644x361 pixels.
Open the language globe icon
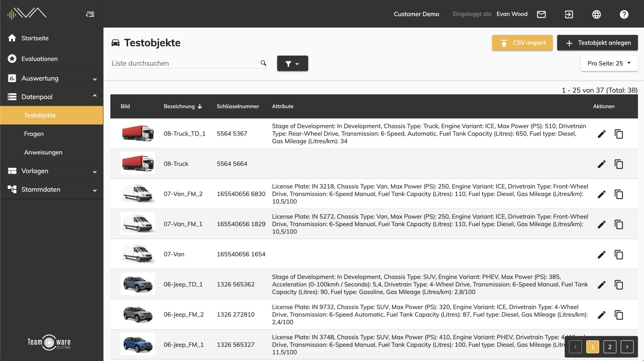pyautogui.click(x=596, y=14)
